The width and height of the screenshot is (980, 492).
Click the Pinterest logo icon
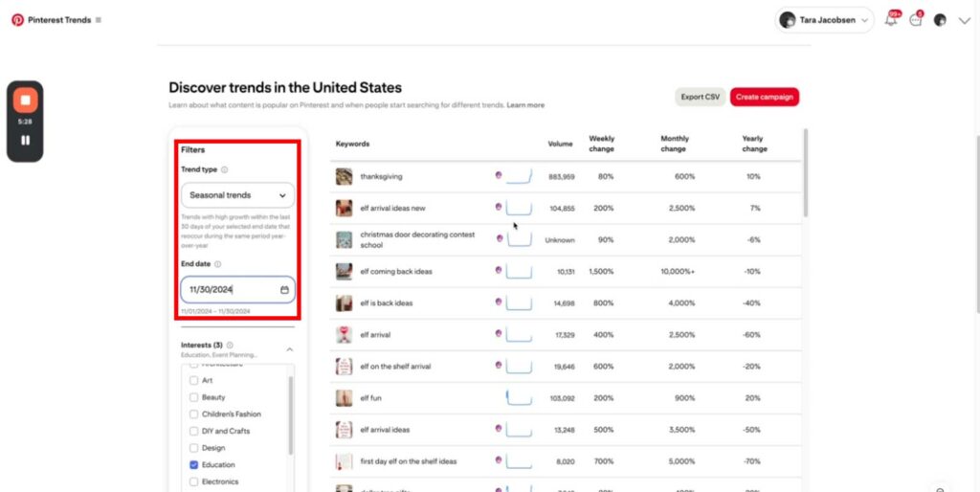tap(17, 20)
